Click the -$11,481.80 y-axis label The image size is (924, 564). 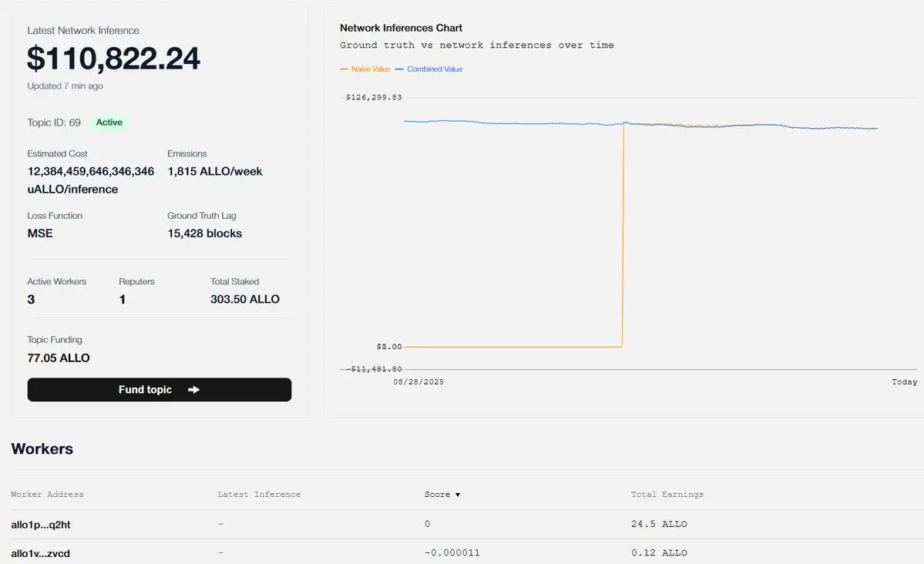376,369
